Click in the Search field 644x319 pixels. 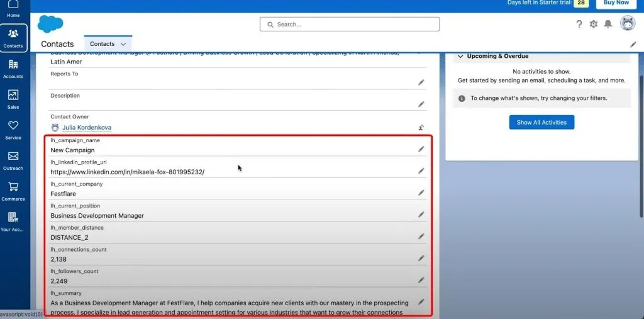350,25
